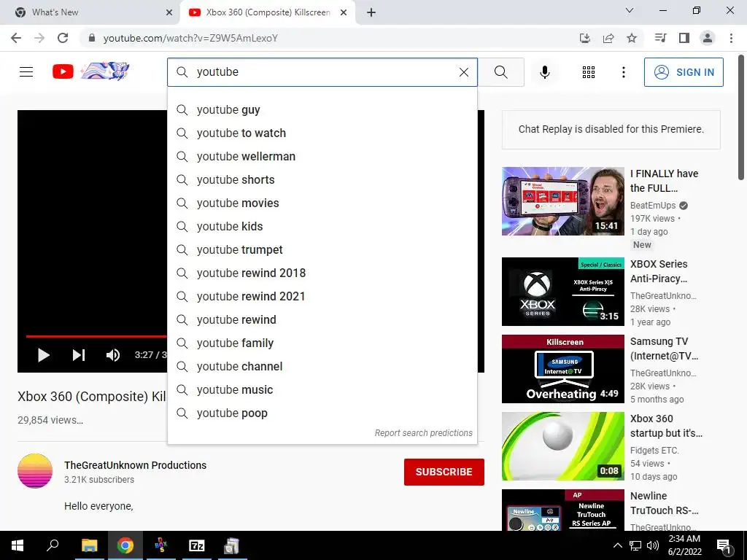Open the YouTube apps grid
The width and height of the screenshot is (747, 560).
tap(589, 72)
